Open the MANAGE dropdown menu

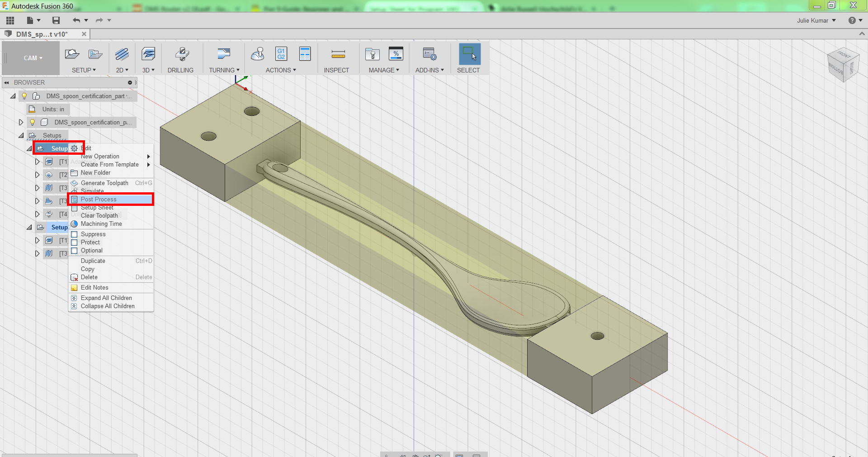click(384, 70)
